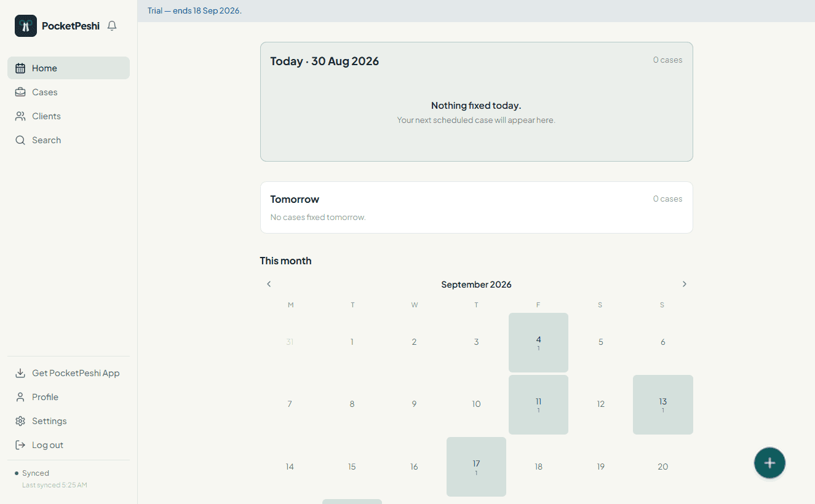Click 0 cases count in Today card

[x=667, y=60]
